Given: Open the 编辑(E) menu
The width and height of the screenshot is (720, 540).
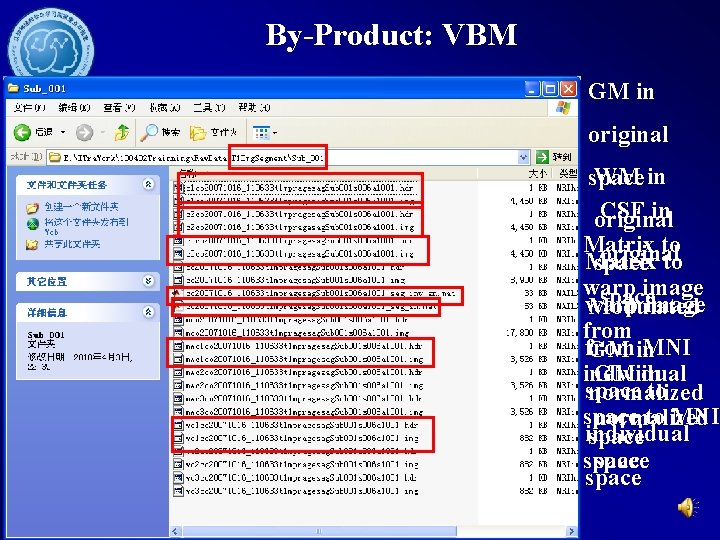Looking at the screenshot, I should pyautogui.click(x=74, y=107).
